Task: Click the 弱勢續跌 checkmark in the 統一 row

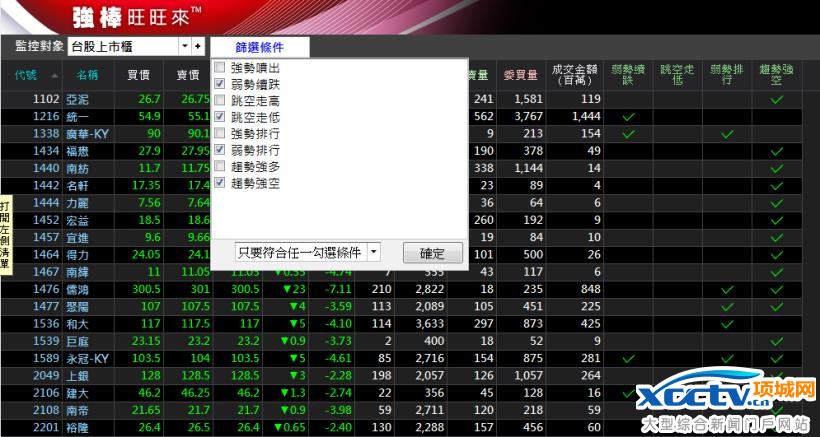Action: click(x=628, y=117)
